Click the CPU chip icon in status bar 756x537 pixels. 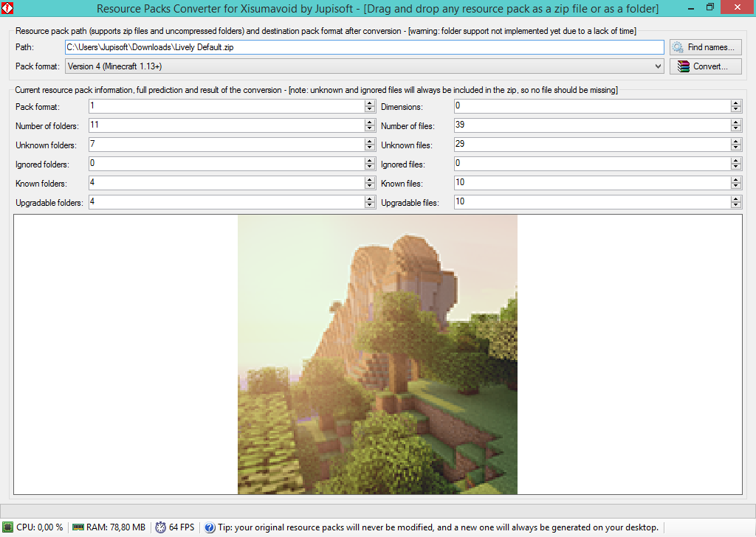pyautogui.click(x=7, y=527)
